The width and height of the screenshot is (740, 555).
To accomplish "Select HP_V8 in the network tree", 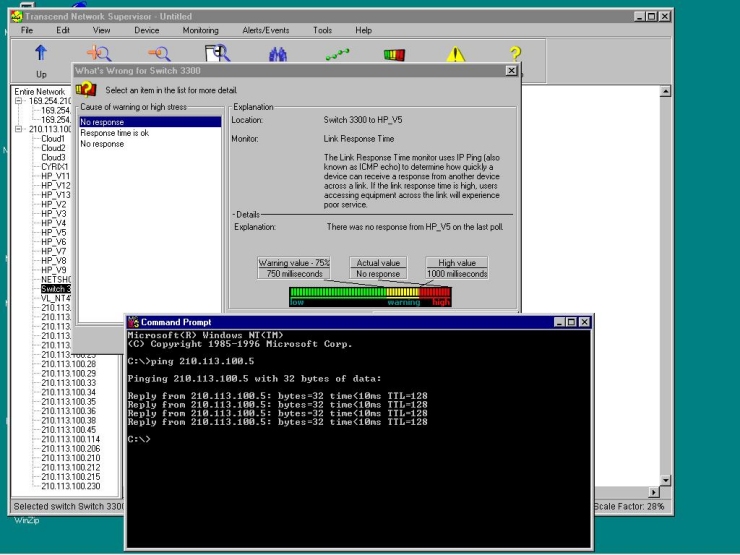I will point(53,261).
